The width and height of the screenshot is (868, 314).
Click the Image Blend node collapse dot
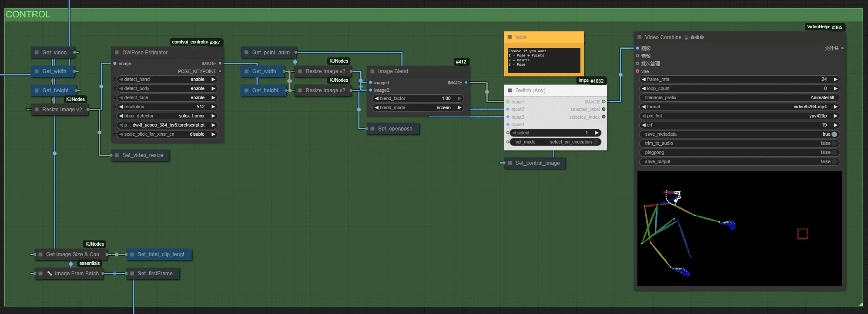pos(372,71)
